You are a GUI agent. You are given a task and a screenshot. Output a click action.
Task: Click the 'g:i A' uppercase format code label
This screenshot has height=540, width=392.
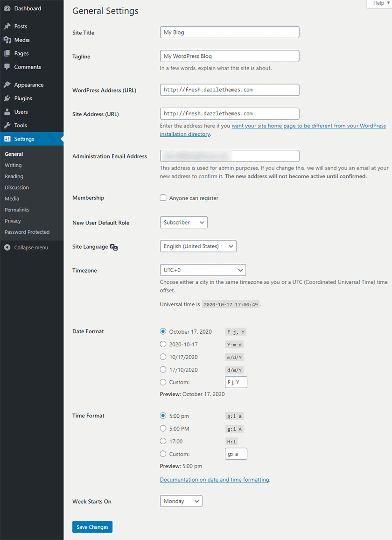pyautogui.click(x=235, y=429)
